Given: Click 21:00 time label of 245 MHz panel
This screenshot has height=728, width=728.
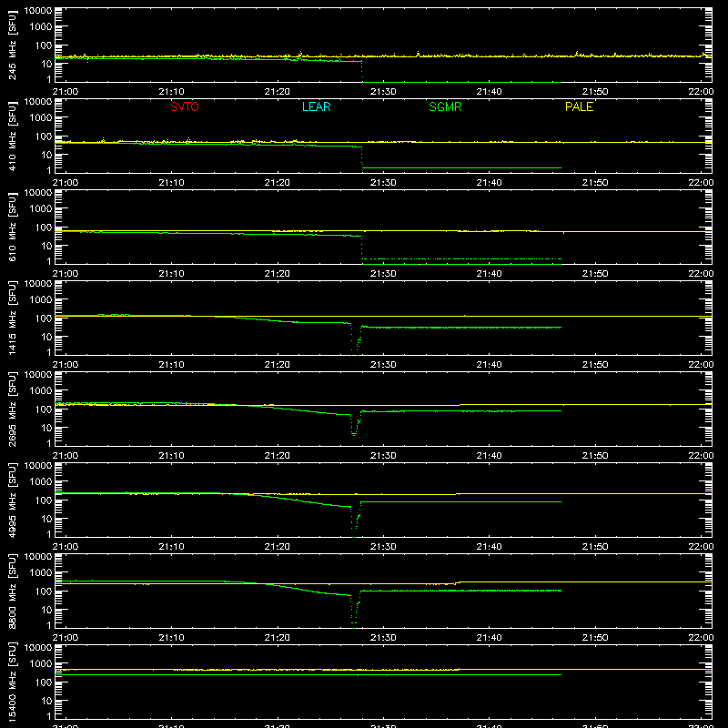Looking at the screenshot, I should pos(66,92).
